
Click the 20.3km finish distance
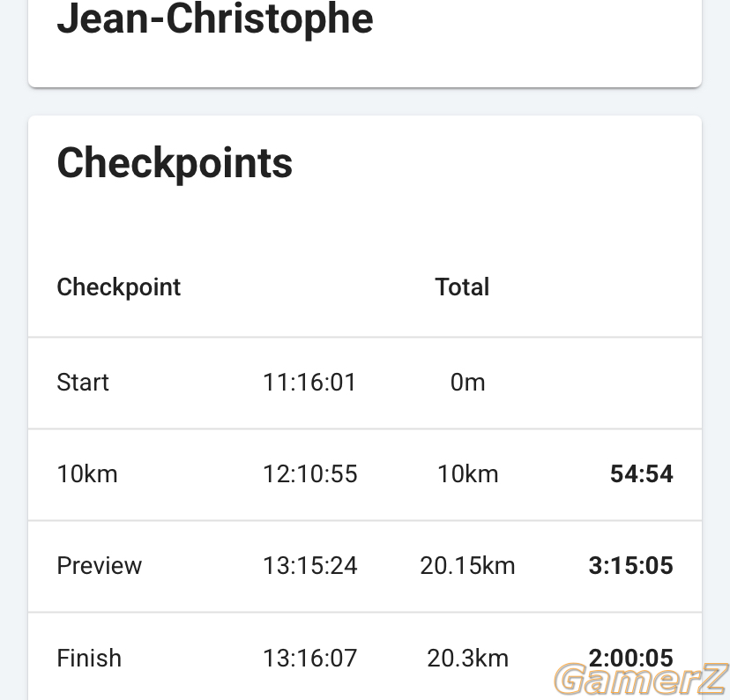pos(467,659)
